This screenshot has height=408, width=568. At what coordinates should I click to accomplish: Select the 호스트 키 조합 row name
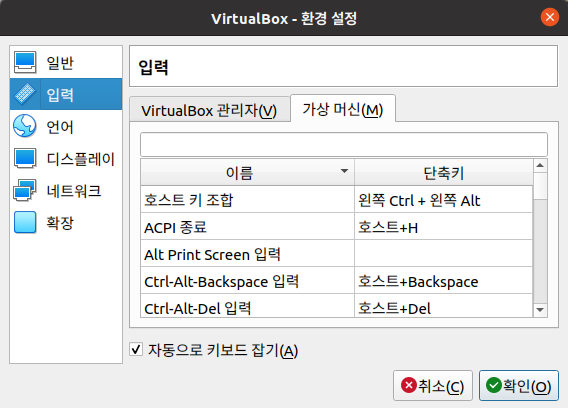pyautogui.click(x=247, y=200)
